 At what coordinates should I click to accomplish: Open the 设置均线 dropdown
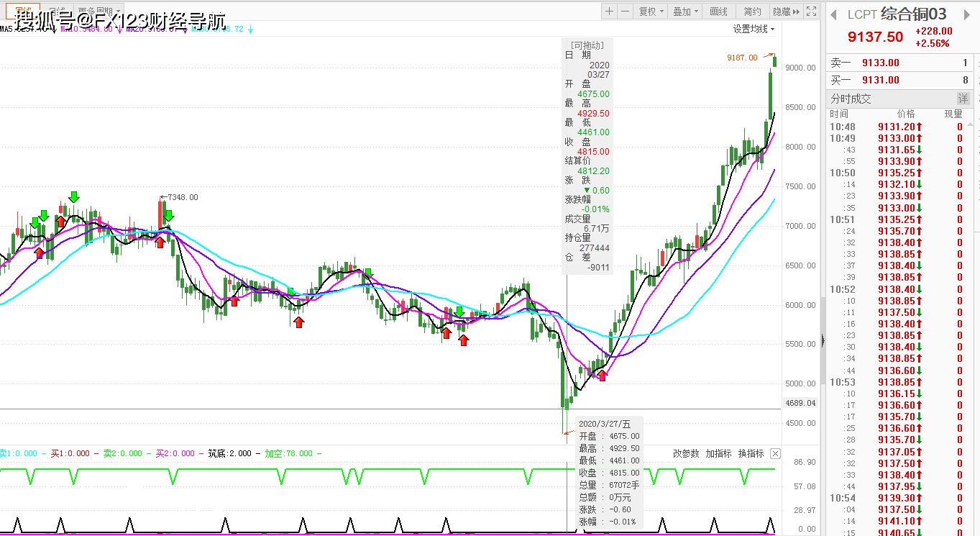tap(754, 29)
